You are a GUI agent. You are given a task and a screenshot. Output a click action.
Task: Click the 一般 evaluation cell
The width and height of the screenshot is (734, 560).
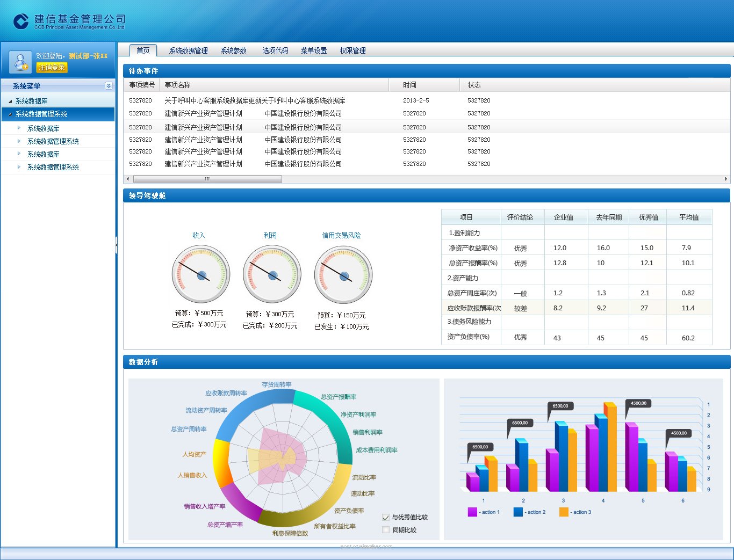520,294
